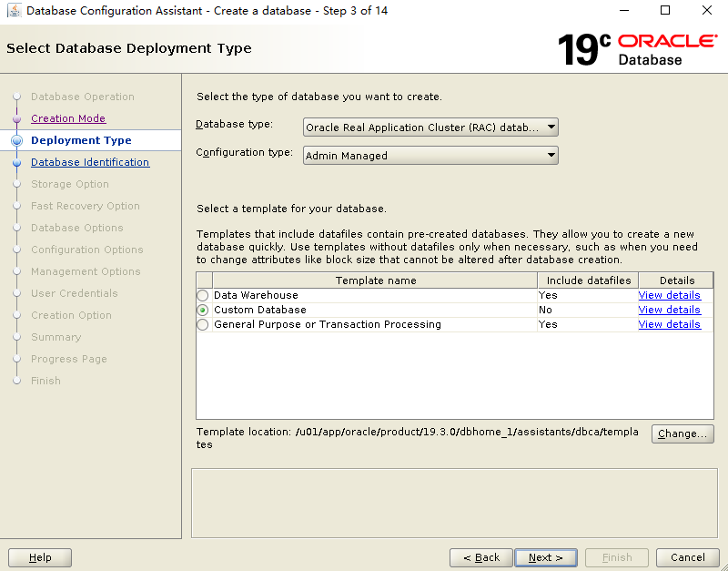Open the Help dialog
The width and height of the screenshot is (728, 571).
pyautogui.click(x=39, y=557)
